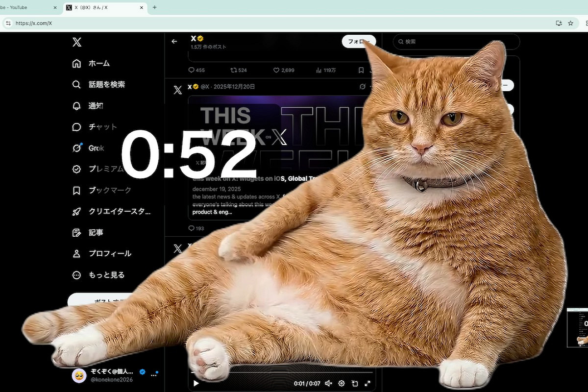The height and width of the screenshot is (392, 588).
Task: Enter fullscreen mode for the video
Action: point(367,384)
